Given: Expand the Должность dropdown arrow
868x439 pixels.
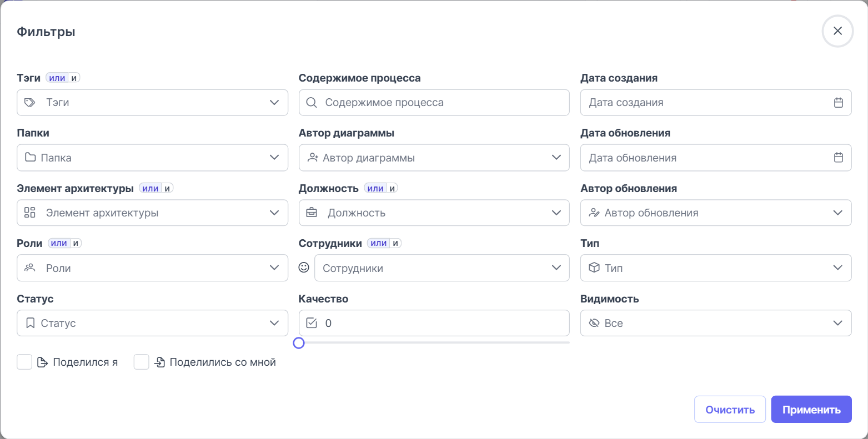Looking at the screenshot, I should 556,213.
